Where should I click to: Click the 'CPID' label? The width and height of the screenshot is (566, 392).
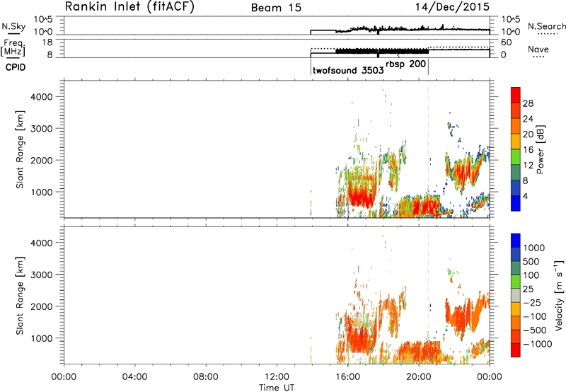(x=16, y=67)
